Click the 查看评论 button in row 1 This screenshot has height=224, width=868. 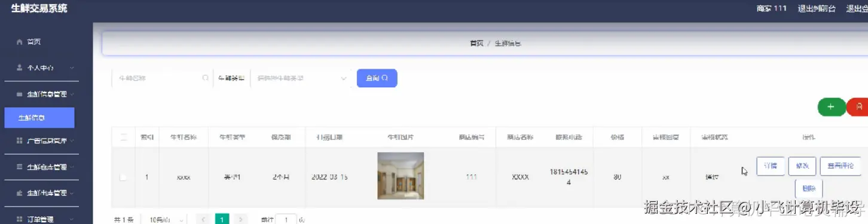click(x=841, y=166)
